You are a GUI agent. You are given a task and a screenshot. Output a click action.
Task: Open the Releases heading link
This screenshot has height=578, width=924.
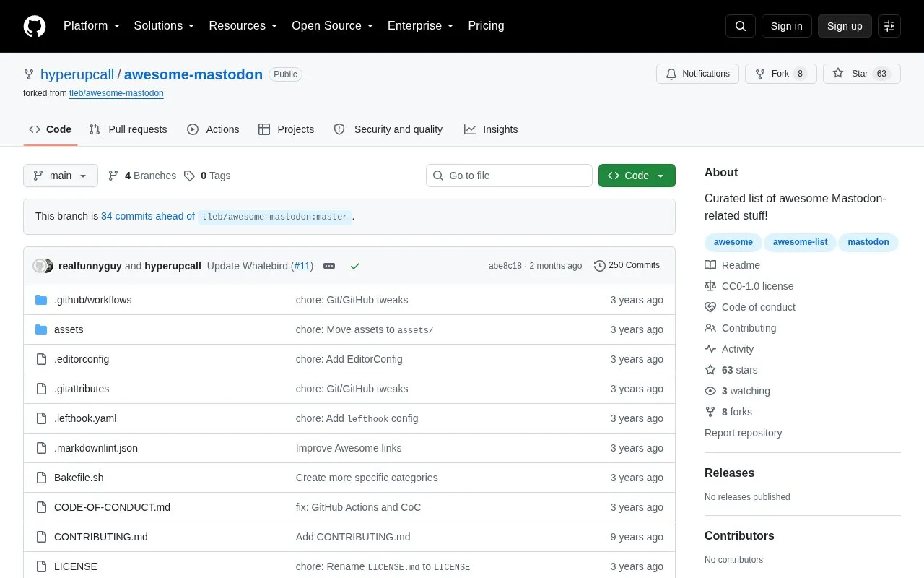(x=729, y=473)
